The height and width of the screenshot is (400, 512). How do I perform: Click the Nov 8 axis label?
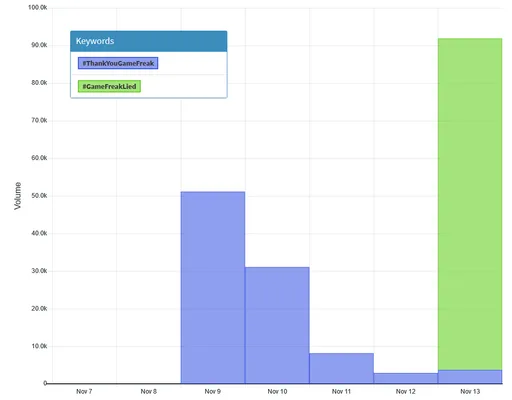point(149,391)
